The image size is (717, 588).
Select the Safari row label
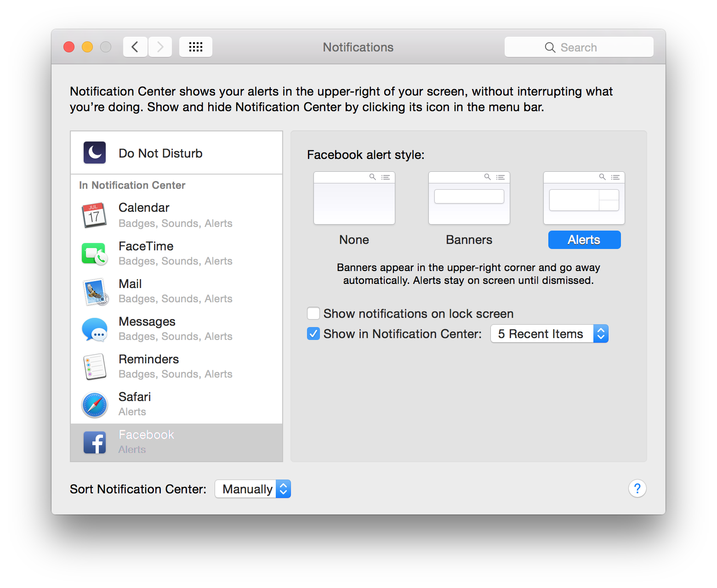click(x=135, y=397)
